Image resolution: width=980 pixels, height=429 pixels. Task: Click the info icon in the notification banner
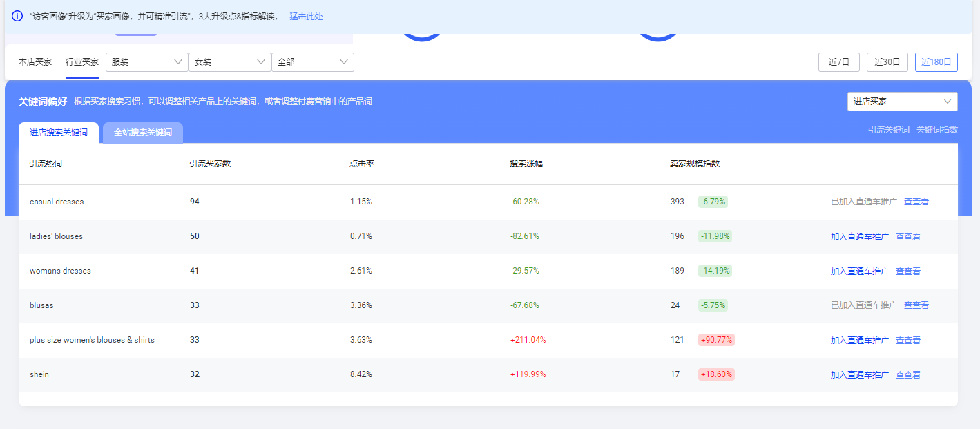[15, 17]
